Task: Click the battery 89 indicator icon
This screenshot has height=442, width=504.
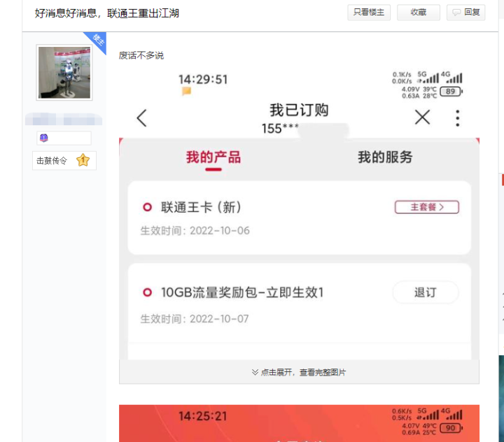Action: point(451,92)
